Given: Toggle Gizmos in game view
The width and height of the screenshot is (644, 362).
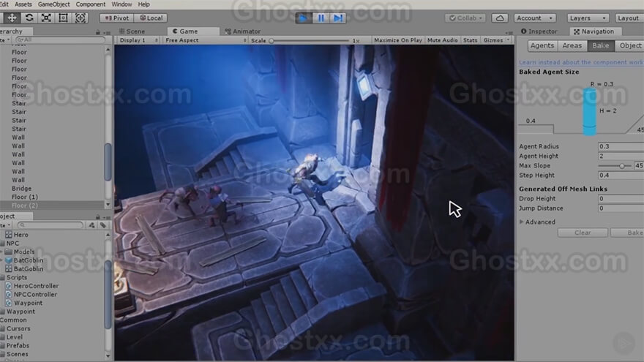Looking at the screenshot, I should point(493,40).
